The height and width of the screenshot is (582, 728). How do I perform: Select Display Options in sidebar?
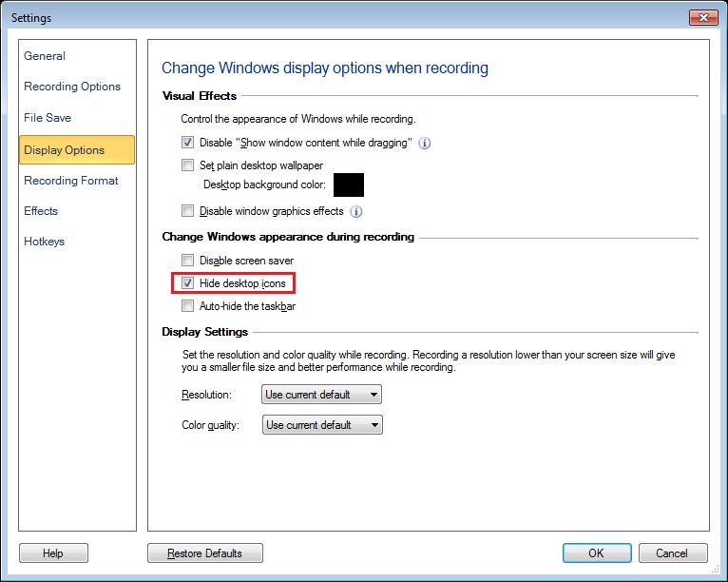(x=77, y=149)
